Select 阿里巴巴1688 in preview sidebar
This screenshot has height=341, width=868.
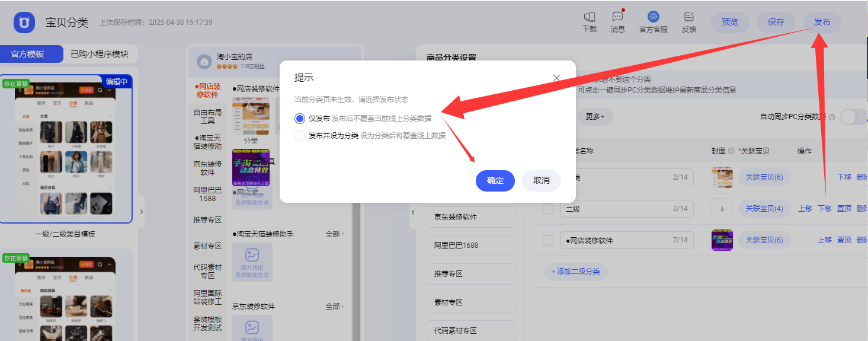point(207,194)
